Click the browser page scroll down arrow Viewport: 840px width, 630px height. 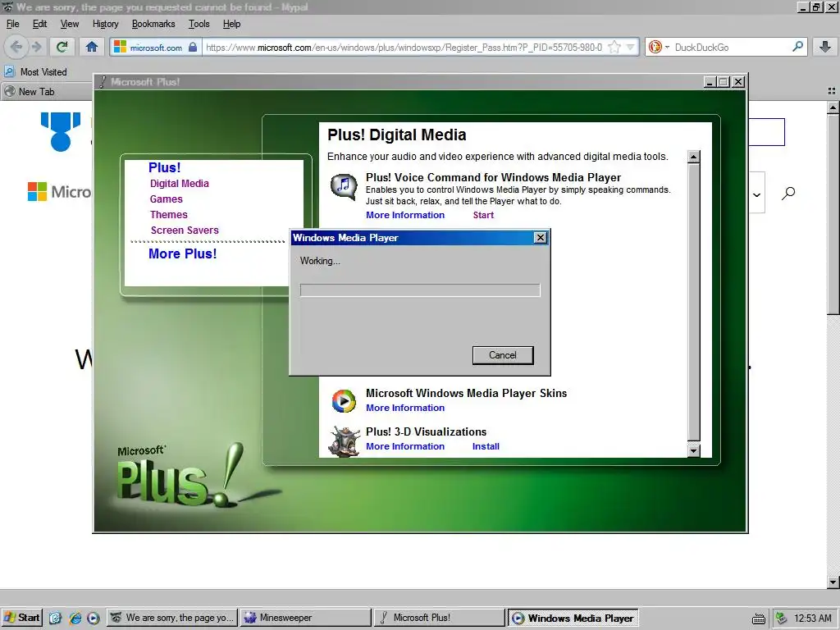click(x=833, y=582)
